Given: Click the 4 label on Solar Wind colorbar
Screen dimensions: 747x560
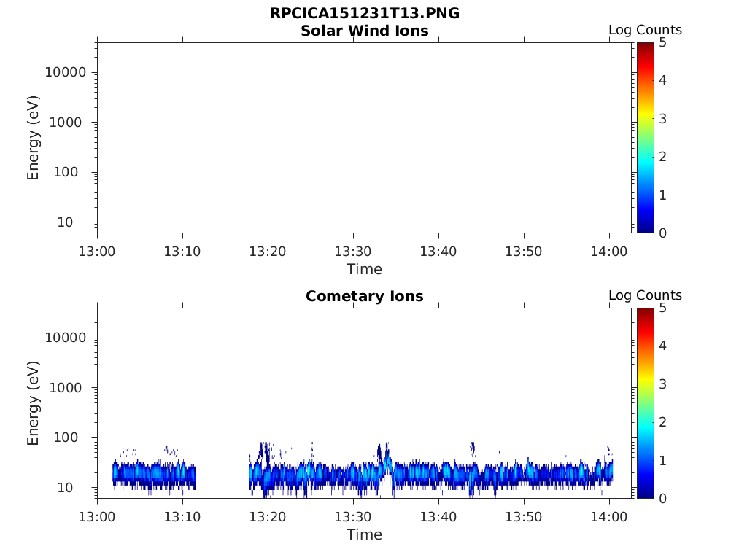Looking at the screenshot, I should (x=662, y=80).
